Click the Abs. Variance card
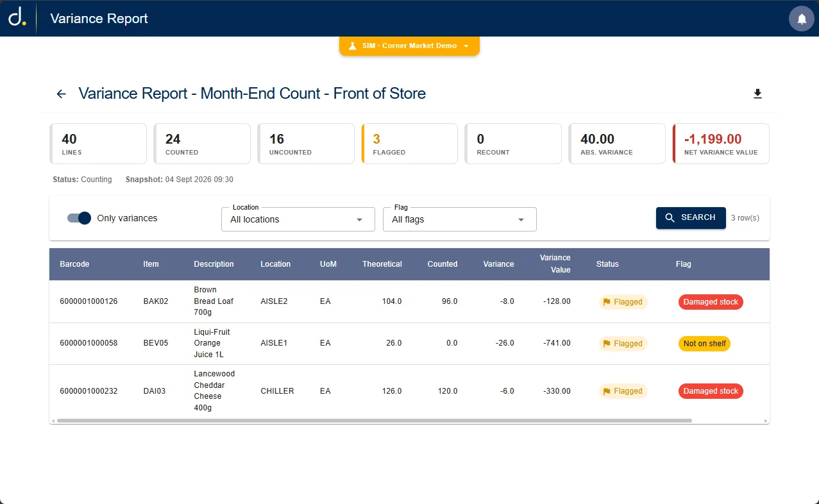 [617, 144]
